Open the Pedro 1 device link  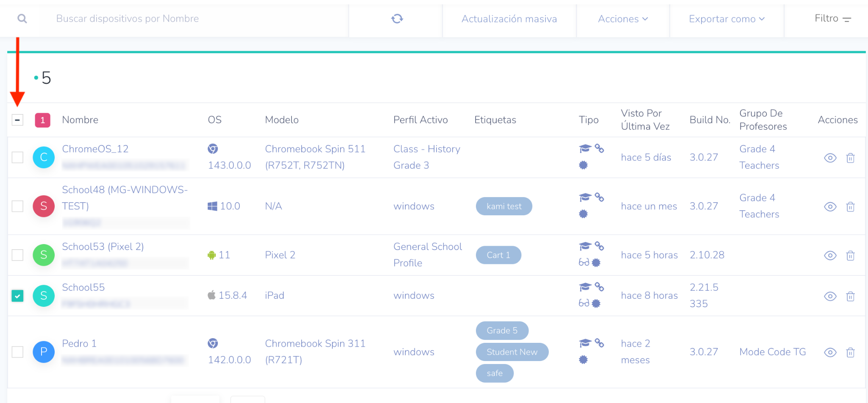pos(79,343)
